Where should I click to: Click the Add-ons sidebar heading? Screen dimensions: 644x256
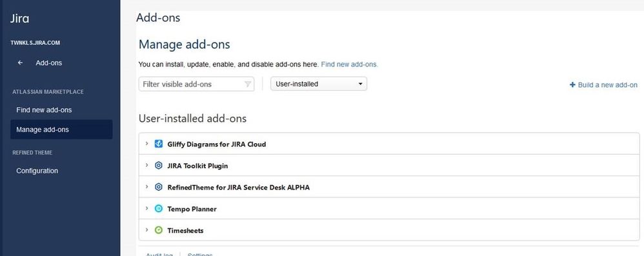pos(49,63)
